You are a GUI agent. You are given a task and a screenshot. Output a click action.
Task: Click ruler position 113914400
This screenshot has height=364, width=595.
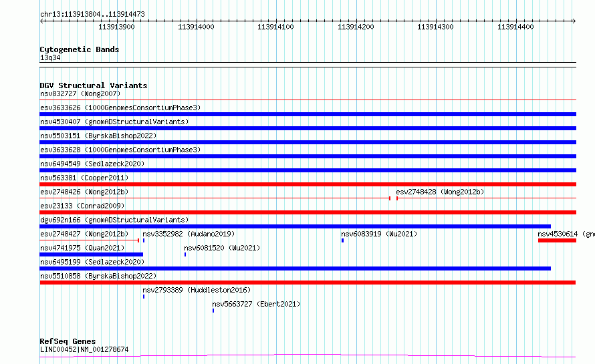tap(515, 27)
